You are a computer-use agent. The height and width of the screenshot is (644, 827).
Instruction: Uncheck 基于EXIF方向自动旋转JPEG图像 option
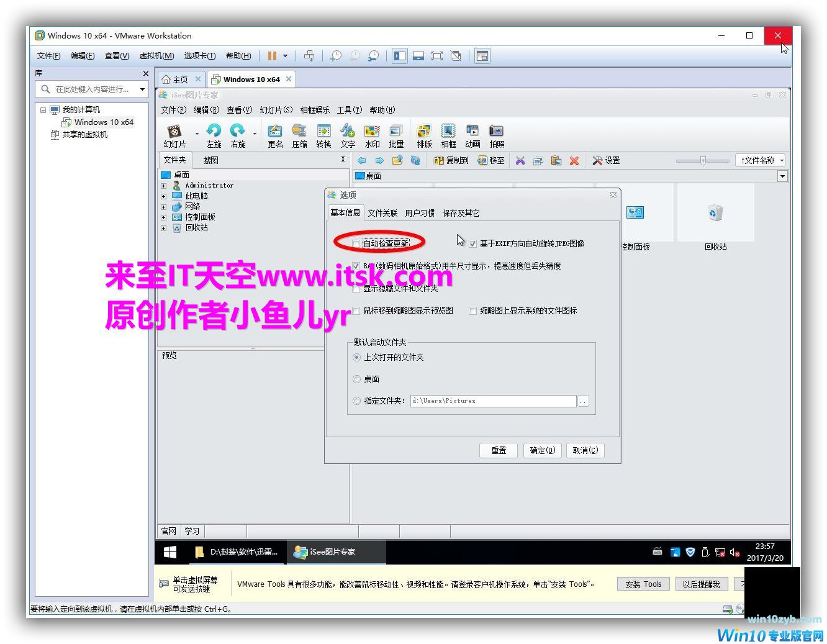tap(473, 243)
